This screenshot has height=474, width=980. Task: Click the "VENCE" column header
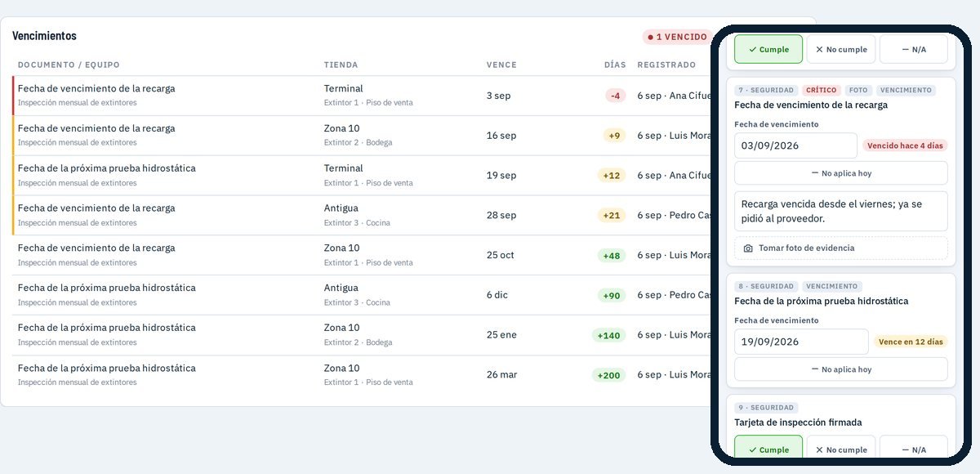click(x=501, y=65)
